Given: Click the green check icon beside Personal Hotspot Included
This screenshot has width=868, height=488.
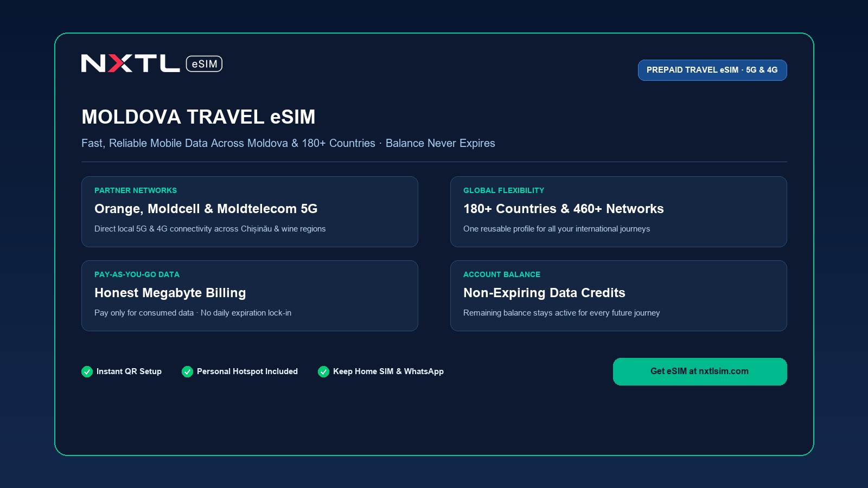Looking at the screenshot, I should 187,371.
